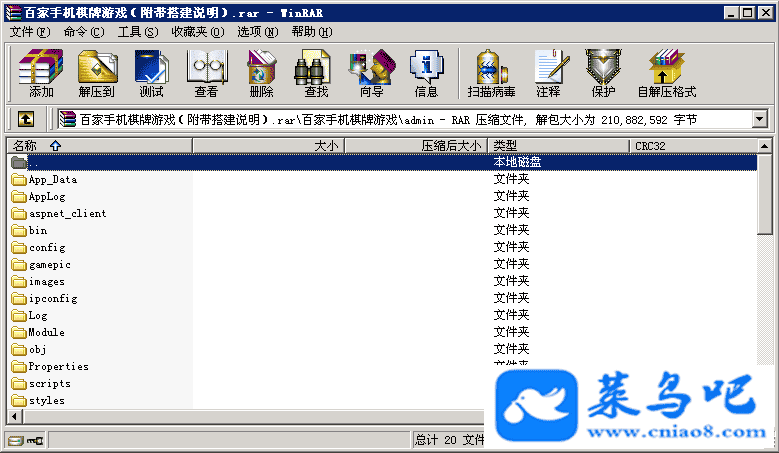Image resolution: width=779 pixels, height=453 pixels.
Task: Select the images folder icon
Action: click(x=19, y=282)
